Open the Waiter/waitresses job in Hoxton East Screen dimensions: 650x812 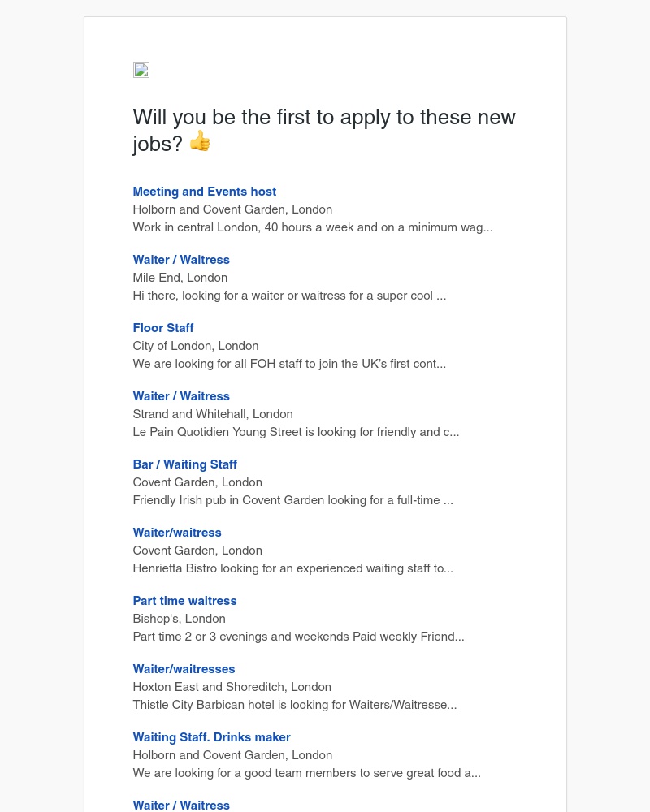click(x=184, y=669)
